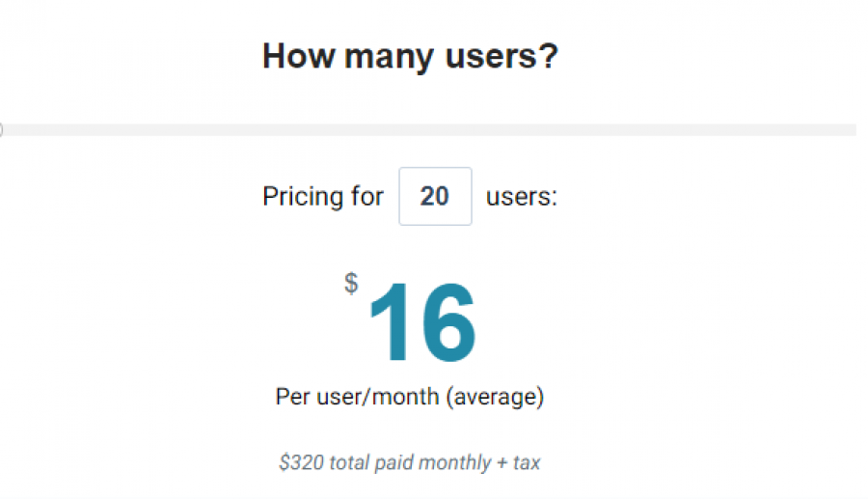Click "Per user/month" in price caption
868x499 pixels.
pyautogui.click(x=356, y=397)
